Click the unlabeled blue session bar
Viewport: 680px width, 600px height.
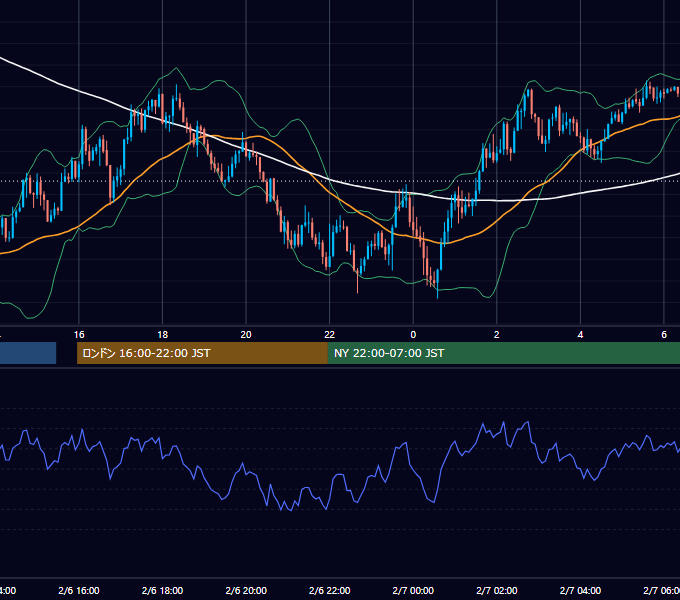28,353
